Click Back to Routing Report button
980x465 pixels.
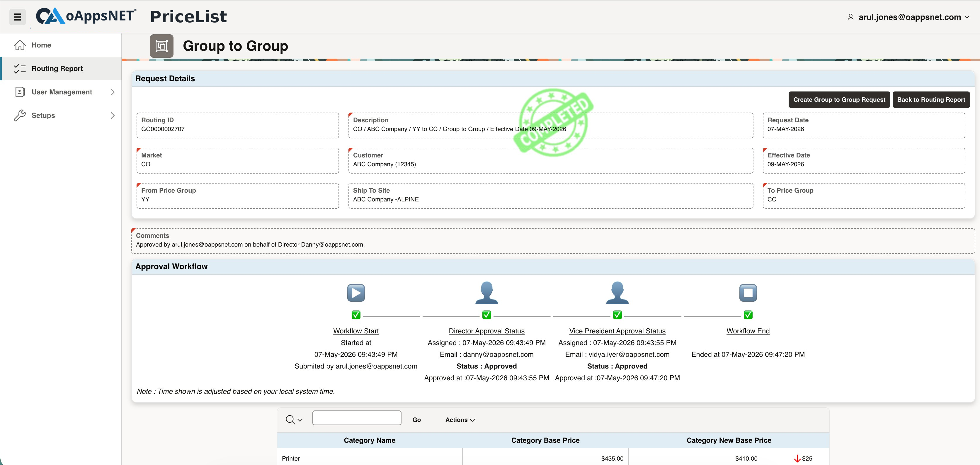point(931,100)
